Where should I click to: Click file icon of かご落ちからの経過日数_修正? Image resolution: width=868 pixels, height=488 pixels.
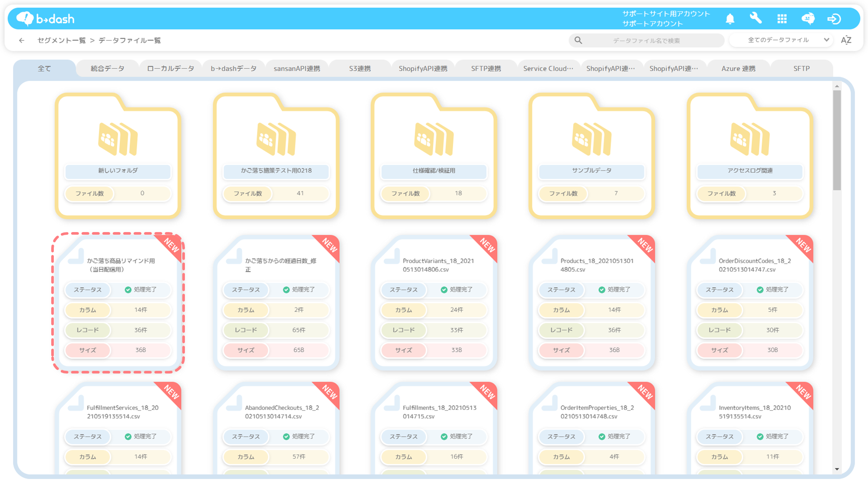pyautogui.click(x=234, y=256)
